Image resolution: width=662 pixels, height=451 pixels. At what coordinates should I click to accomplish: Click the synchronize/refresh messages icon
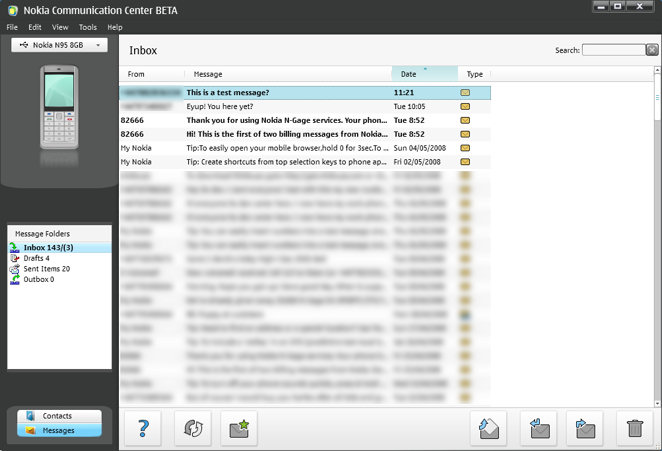click(191, 428)
